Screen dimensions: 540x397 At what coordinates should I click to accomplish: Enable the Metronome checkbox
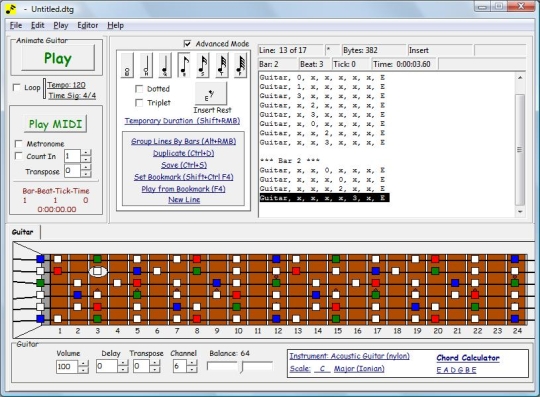click(x=19, y=144)
